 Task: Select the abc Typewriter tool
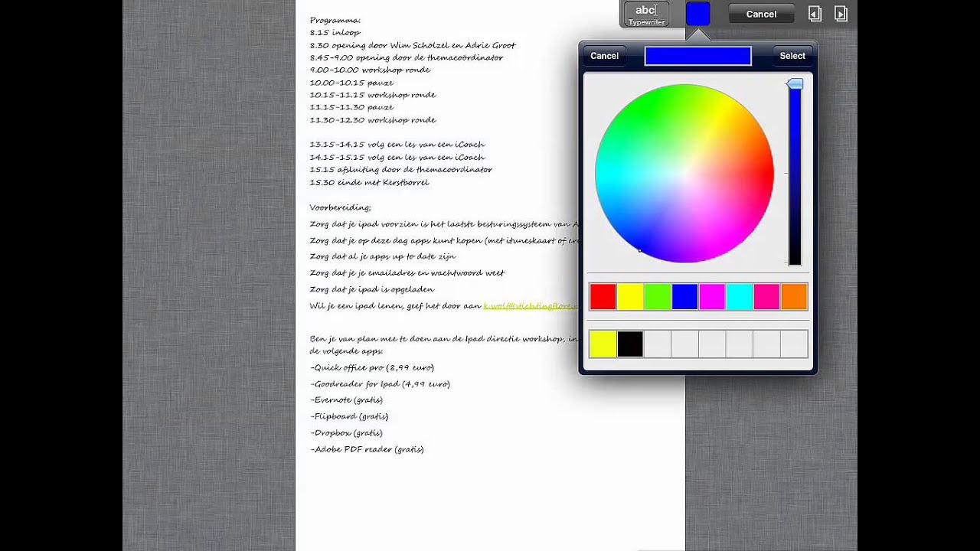(646, 14)
